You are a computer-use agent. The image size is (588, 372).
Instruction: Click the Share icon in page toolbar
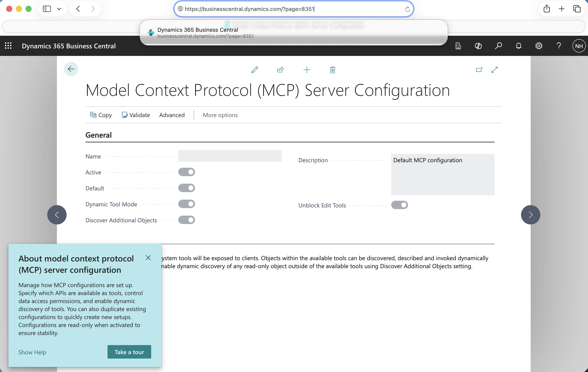point(281,70)
